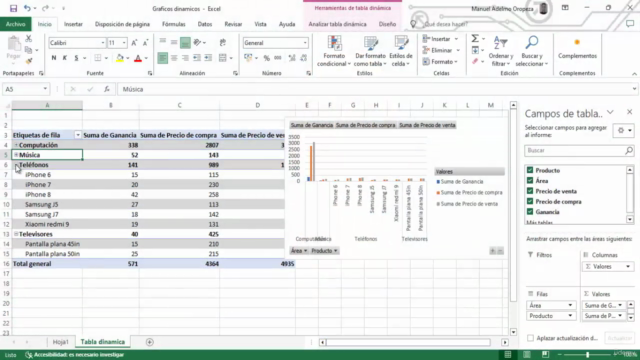Open Analizar tabla dinámica tab
Viewport: 640px width, 360px height.
point(337,24)
